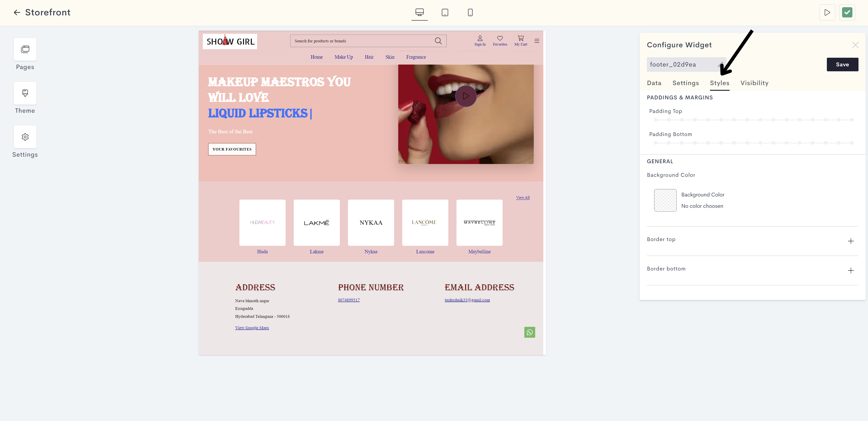The width and height of the screenshot is (868, 421).
Task: Open the Theme panel
Action: [x=25, y=93]
